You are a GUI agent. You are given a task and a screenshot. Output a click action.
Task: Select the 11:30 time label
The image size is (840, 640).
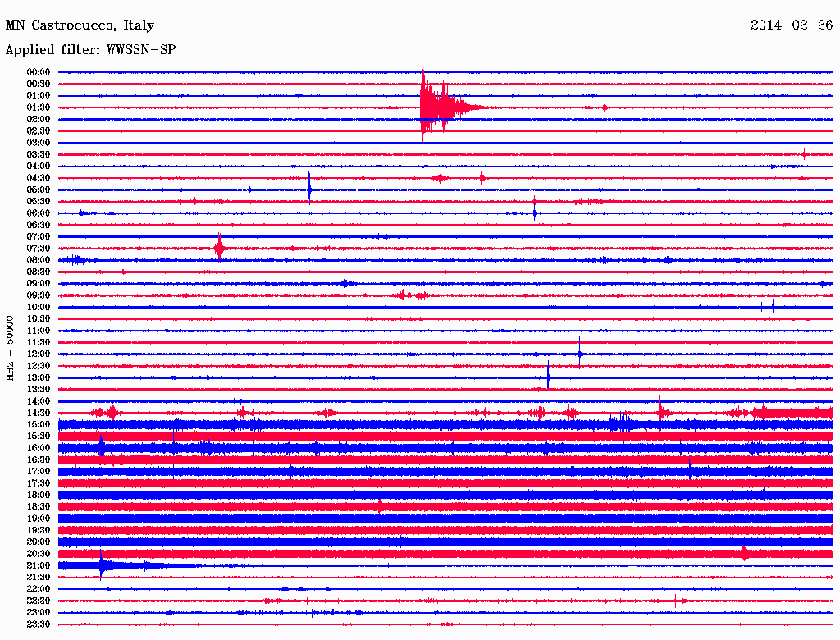click(38, 342)
